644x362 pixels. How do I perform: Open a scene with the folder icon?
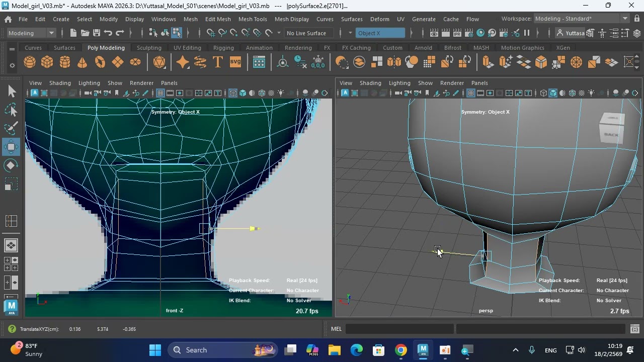tap(85, 33)
